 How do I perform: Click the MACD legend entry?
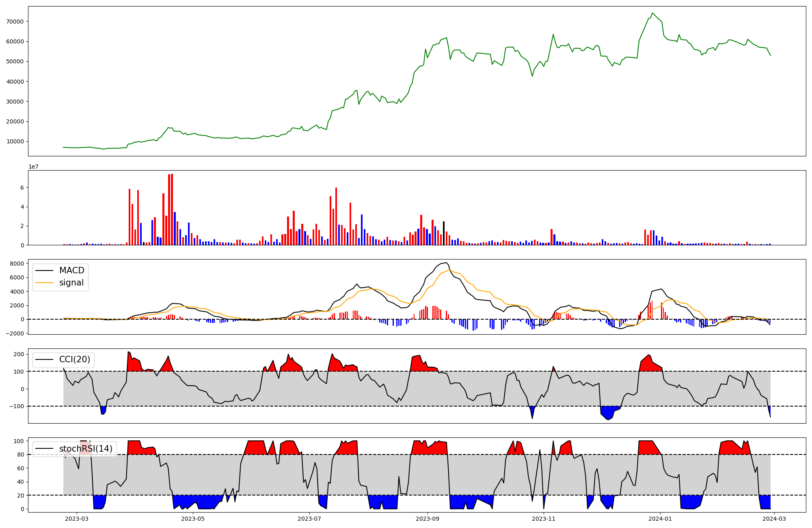point(60,270)
